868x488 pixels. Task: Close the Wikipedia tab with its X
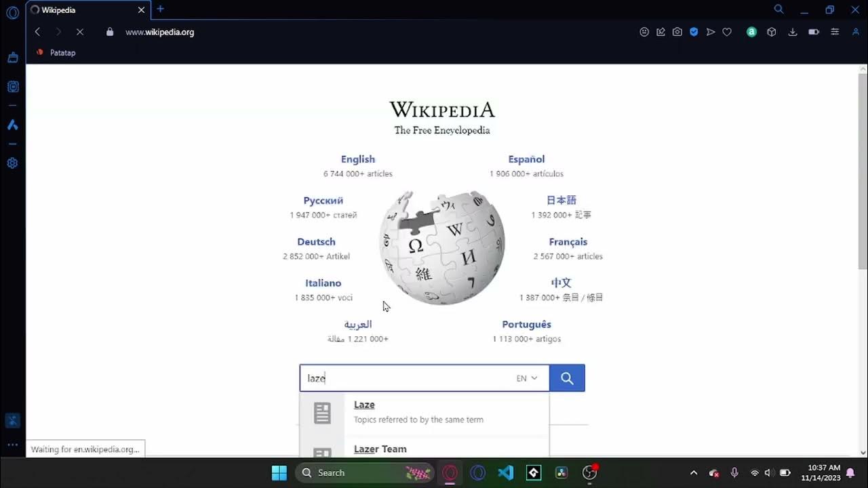tap(141, 10)
